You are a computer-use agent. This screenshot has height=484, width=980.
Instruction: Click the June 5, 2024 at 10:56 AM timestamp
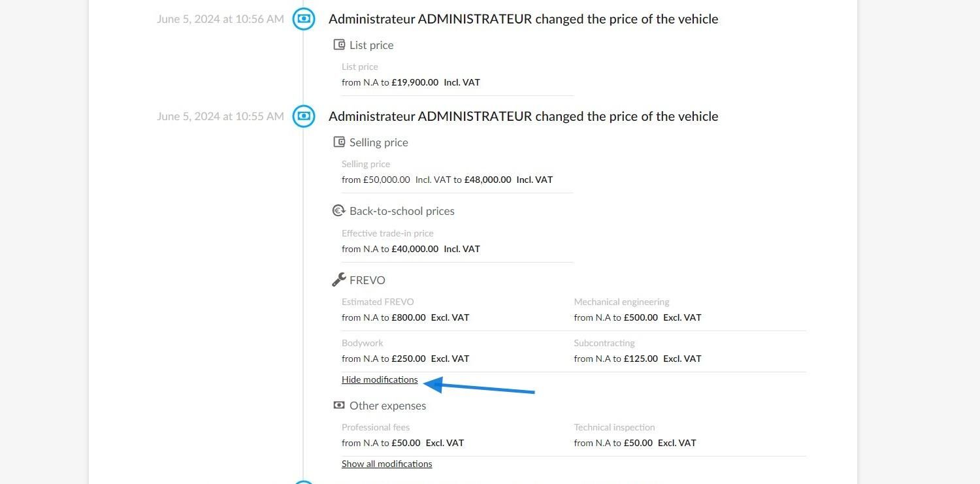click(x=220, y=19)
